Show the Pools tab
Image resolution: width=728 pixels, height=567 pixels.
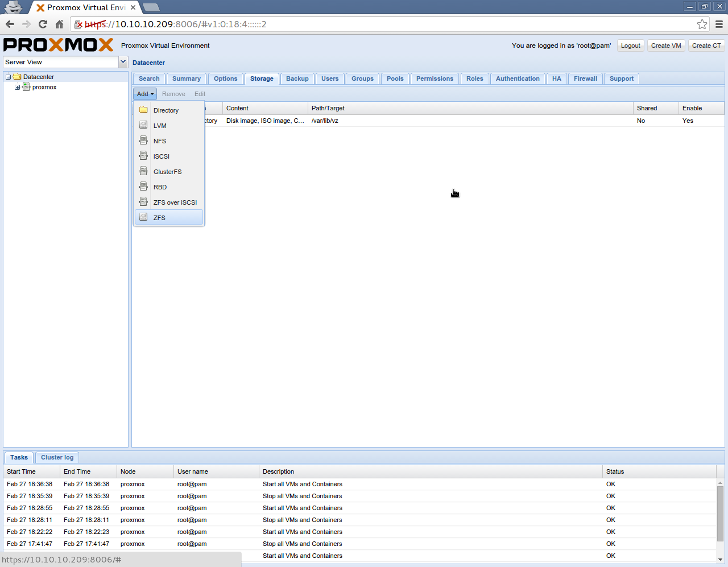395,79
